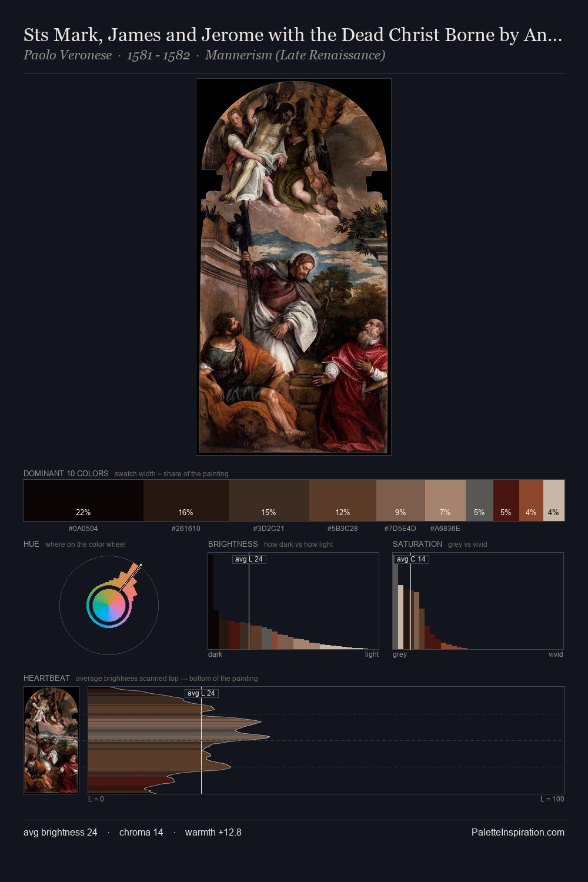This screenshot has width=588, height=882.
Task: Click the DOMINANT 10 COLORS heading
Action: [66, 473]
